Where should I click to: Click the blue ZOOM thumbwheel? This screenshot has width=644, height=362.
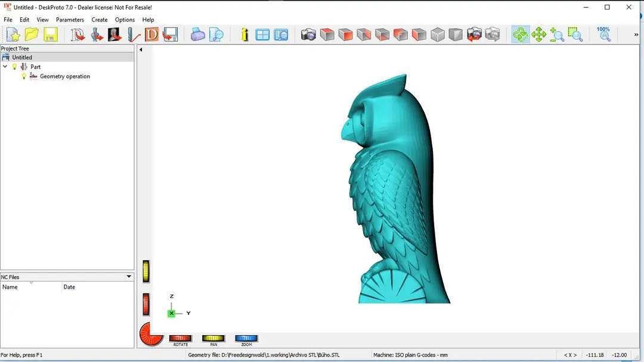(246, 339)
